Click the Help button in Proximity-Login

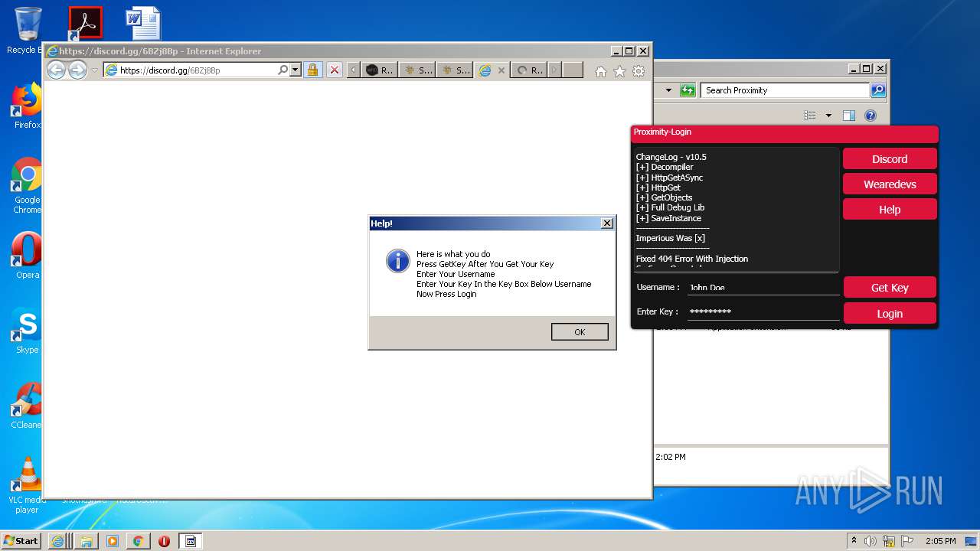click(x=890, y=210)
